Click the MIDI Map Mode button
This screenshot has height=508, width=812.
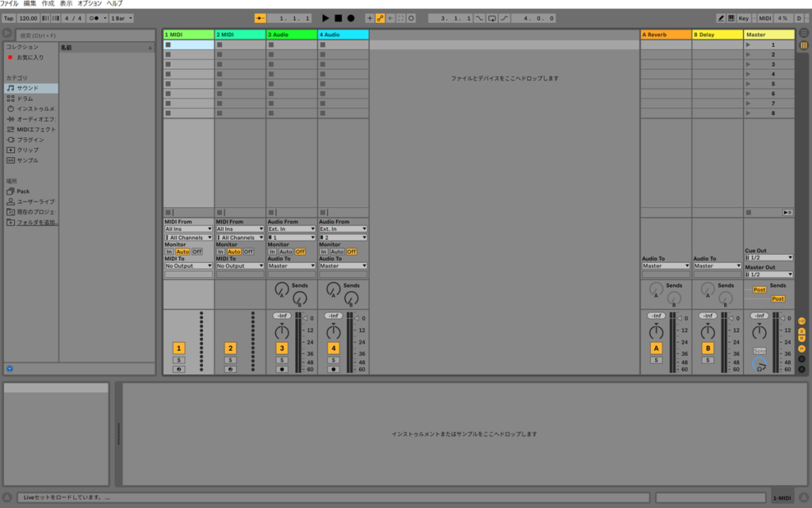pos(765,18)
